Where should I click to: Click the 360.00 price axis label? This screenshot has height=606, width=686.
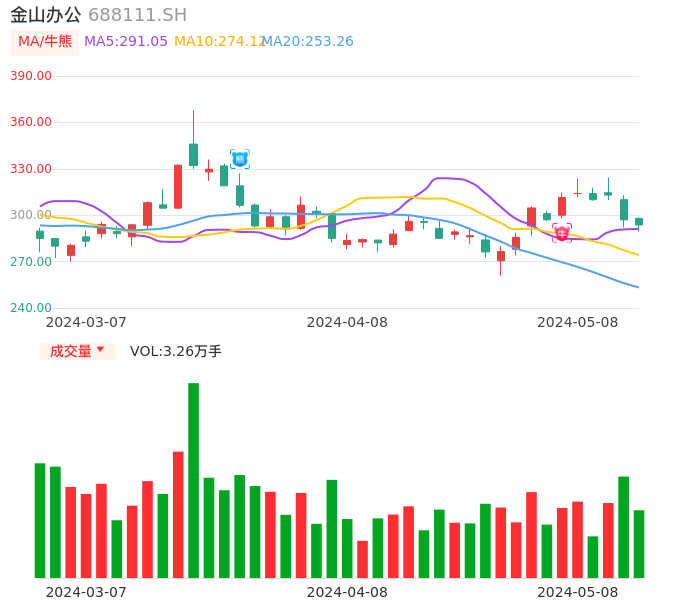[x=31, y=122]
